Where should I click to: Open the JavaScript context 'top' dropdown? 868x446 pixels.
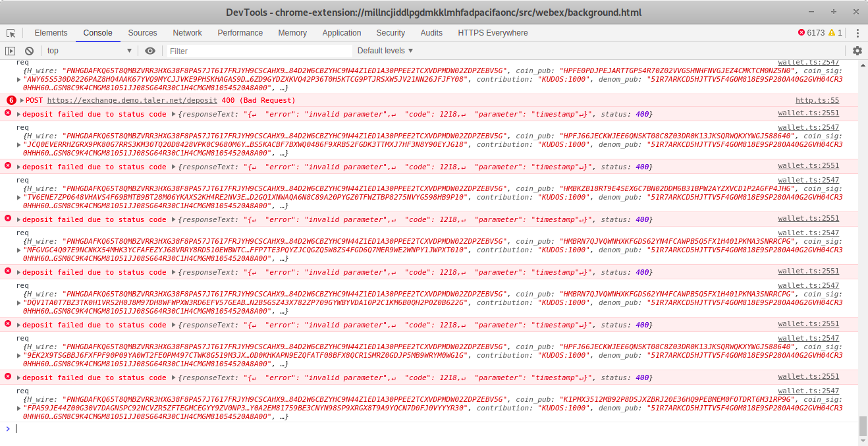pyautogui.click(x=89, y=51)
